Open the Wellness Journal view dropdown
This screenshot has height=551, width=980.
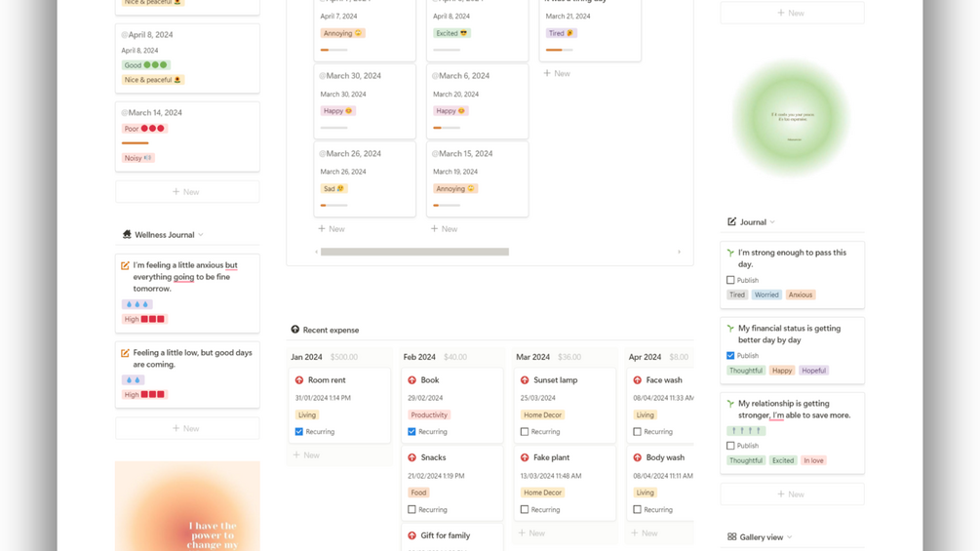201,235
